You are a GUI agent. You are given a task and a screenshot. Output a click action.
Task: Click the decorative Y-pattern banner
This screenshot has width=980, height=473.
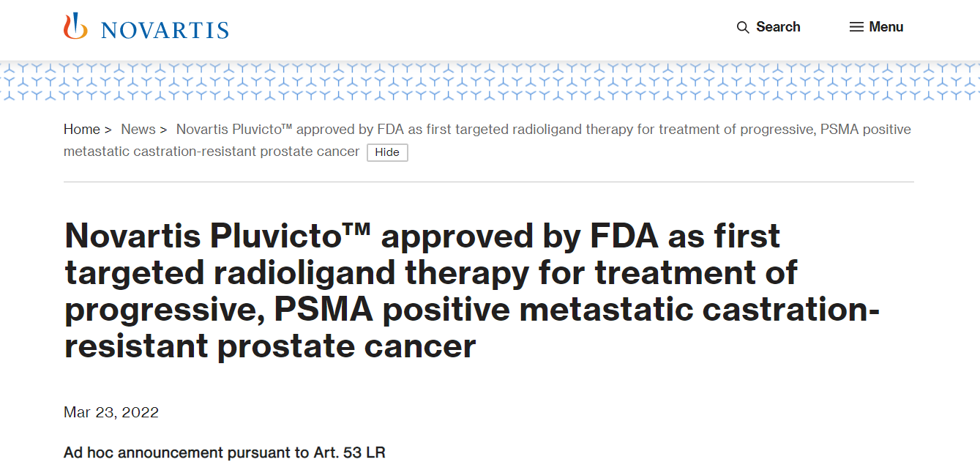490,81
